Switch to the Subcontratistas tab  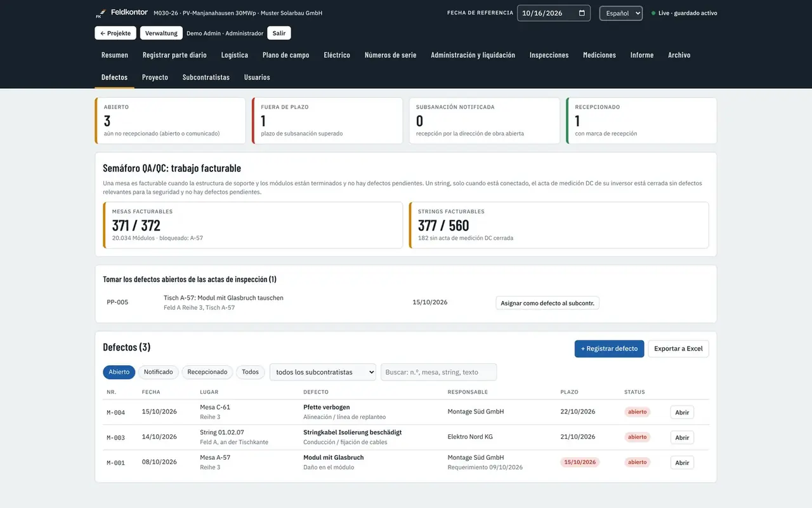point(206,77)
